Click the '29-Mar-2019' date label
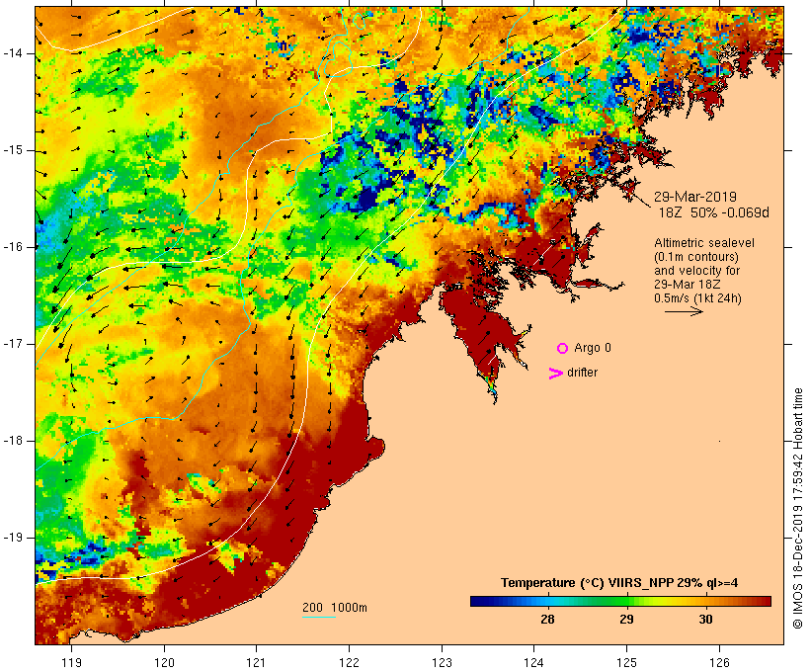The height and width of the screenshot is (672, 810). point(694,197)
